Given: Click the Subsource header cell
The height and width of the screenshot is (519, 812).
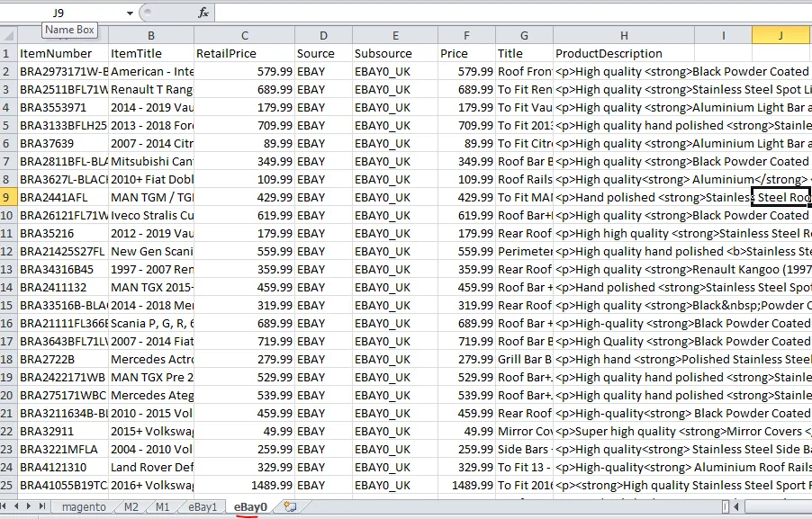Looking at the screenshot, I should tap(395, 53).
